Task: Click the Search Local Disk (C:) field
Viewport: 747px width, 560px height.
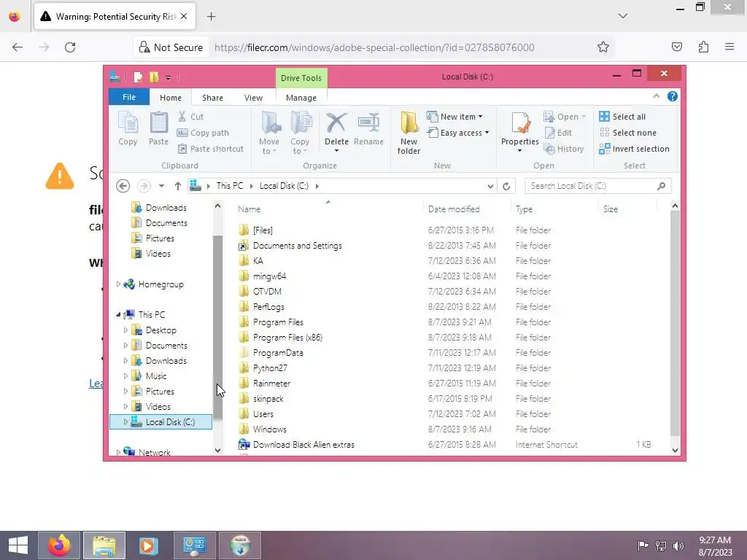Action: click(592, 186)
